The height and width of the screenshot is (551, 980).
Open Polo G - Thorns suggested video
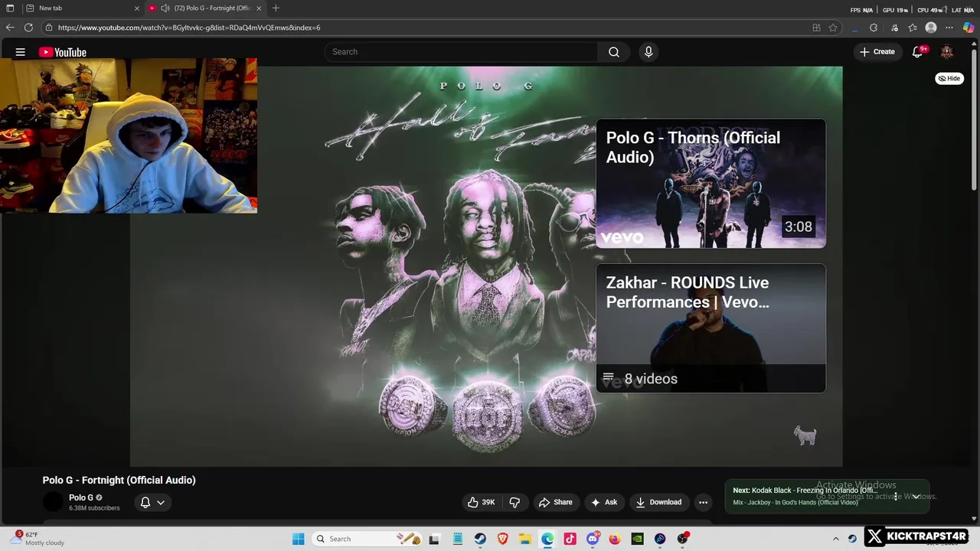click(x=711, y=184)
